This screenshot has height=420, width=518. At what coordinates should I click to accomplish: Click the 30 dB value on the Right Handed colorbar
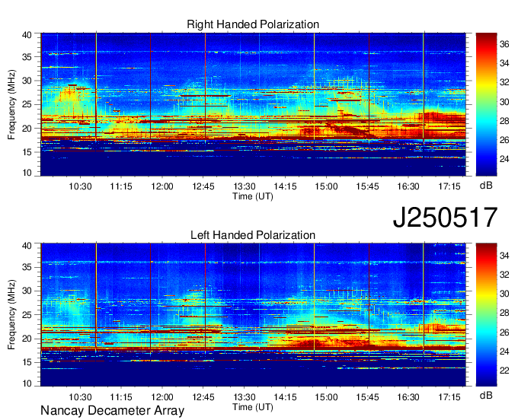pos(504,102)
